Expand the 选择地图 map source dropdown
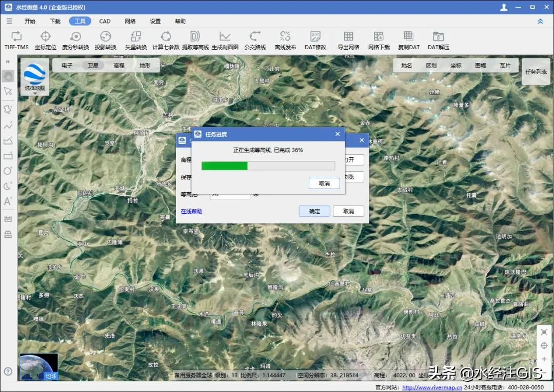This screenshot has width=554, height=392. (35, 77)
